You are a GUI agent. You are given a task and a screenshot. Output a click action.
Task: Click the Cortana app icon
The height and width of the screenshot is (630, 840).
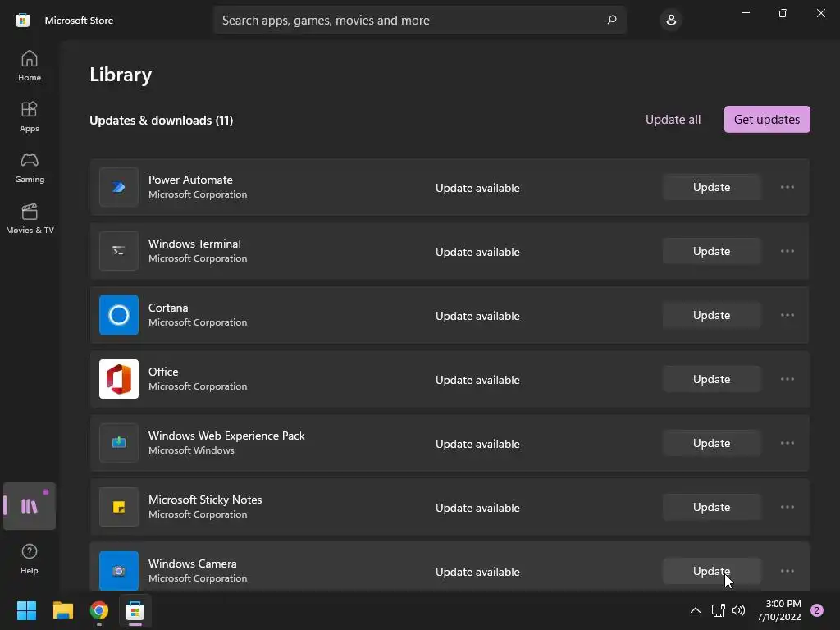(x=119, y=315)
